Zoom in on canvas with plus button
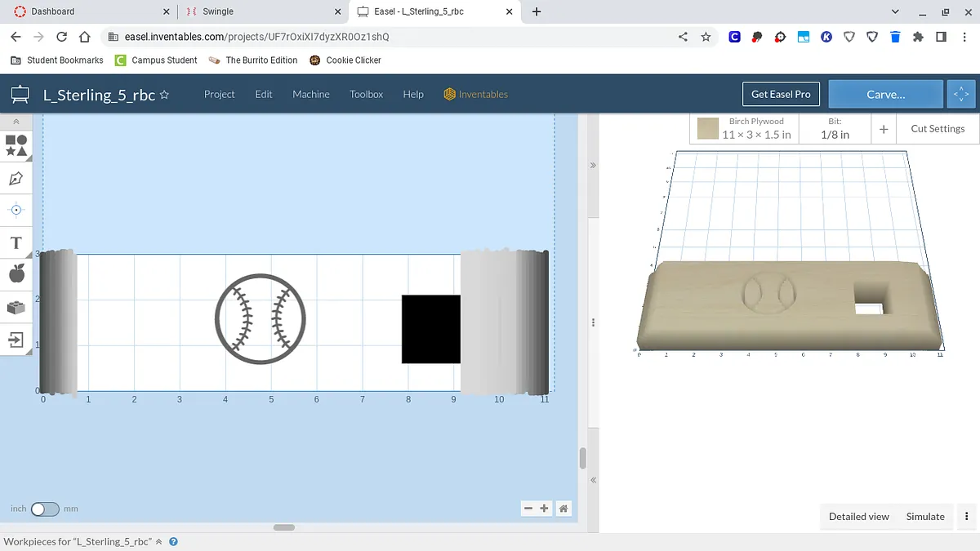The width and height of the screenshot is (980, 551). pos(545,509)
